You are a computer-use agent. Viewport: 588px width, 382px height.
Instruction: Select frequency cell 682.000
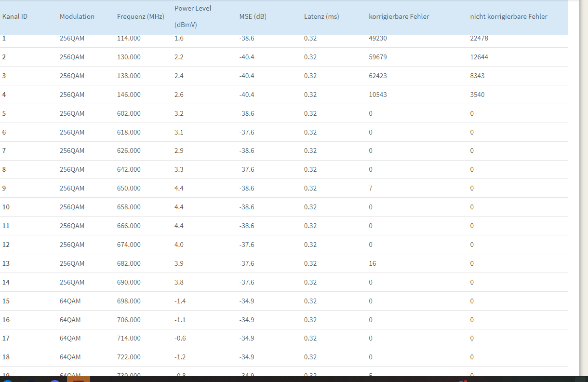tap(129, 263)
